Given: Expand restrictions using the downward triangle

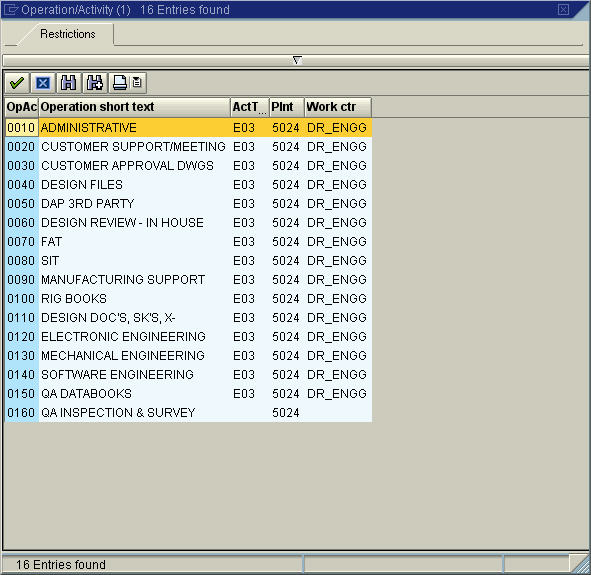Looking at the screenshot, I should click(297, 60).
